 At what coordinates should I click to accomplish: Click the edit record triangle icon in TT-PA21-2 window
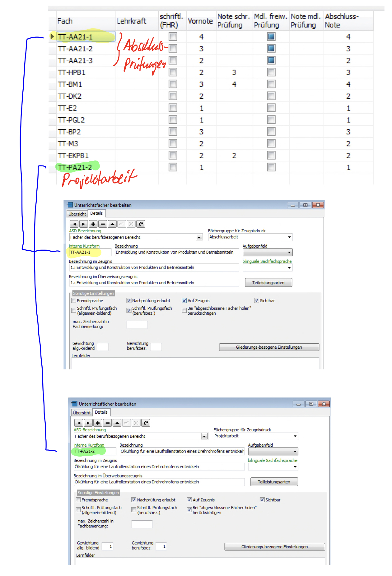117,423
